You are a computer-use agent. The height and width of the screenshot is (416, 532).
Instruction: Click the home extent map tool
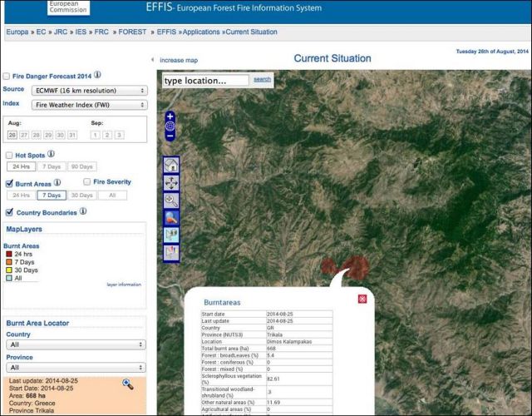coord(171,164)
